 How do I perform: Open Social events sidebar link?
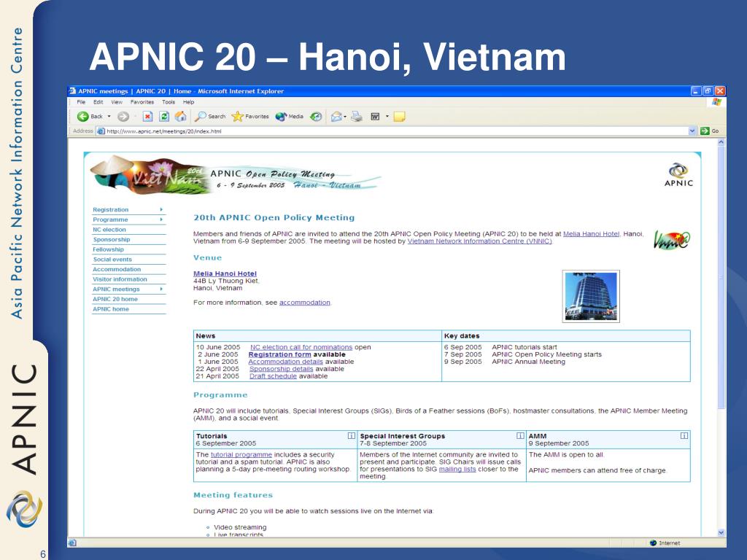(x=112, y=260)
